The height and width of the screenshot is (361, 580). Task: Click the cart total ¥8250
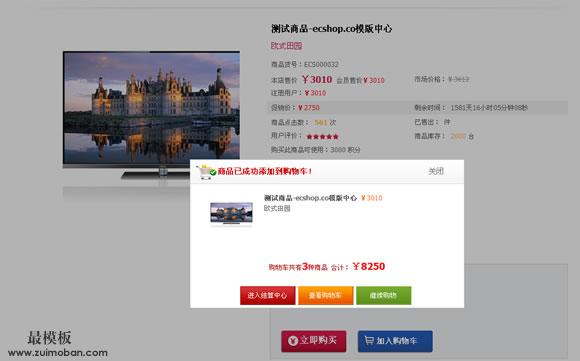pyautogui.click(x=369, y=266)
